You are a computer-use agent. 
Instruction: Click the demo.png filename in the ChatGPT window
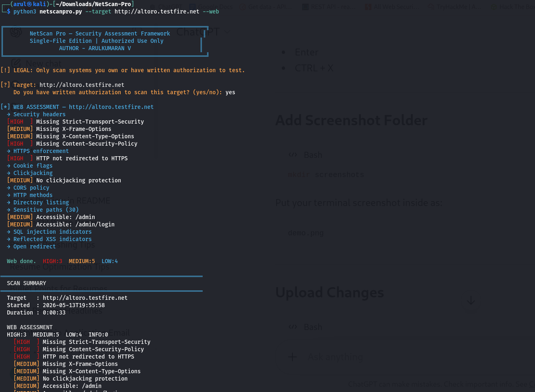point(305,233)
